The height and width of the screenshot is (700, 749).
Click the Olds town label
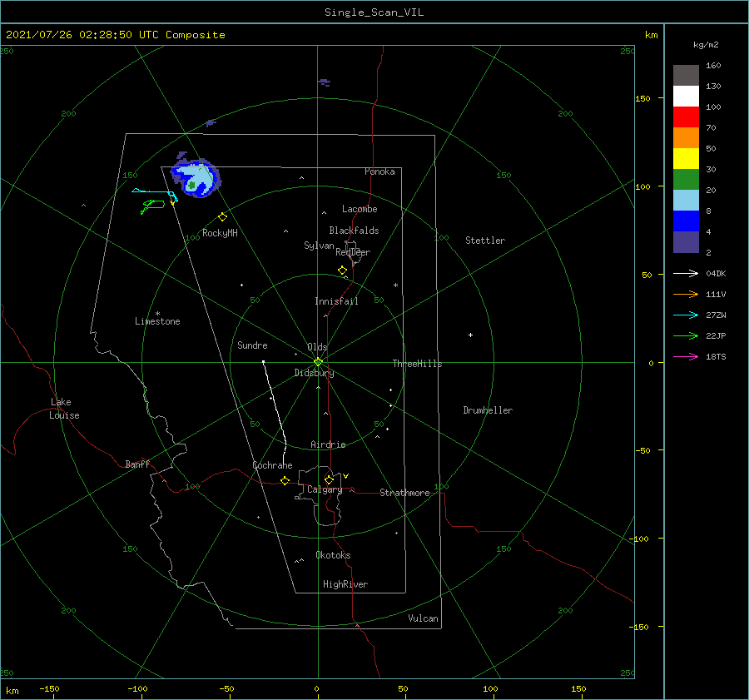pos(317,347)
